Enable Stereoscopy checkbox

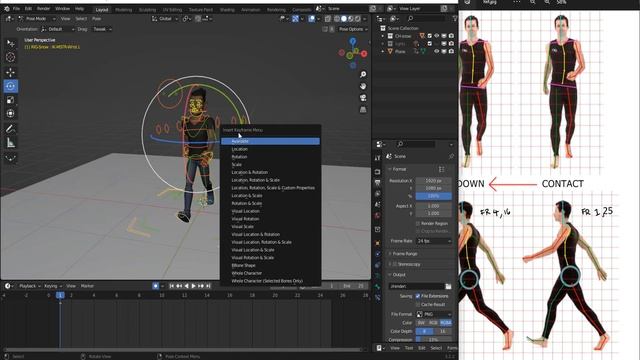(x=395, y=264)
